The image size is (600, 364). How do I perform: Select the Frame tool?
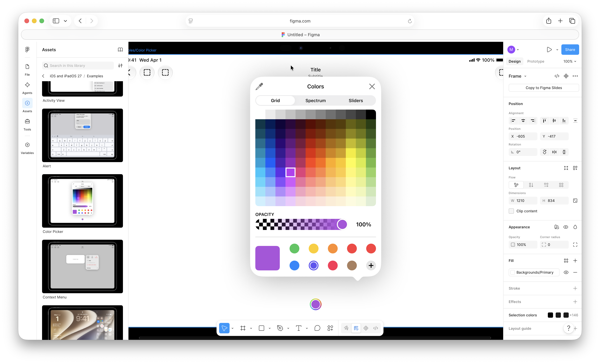pos(243,328)
